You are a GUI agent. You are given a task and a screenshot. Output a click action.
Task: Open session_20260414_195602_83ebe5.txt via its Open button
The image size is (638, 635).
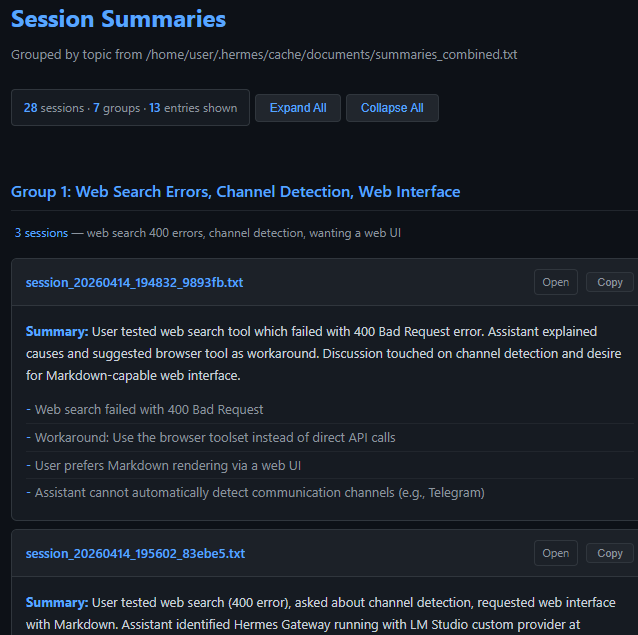click(x=555, y=553)
